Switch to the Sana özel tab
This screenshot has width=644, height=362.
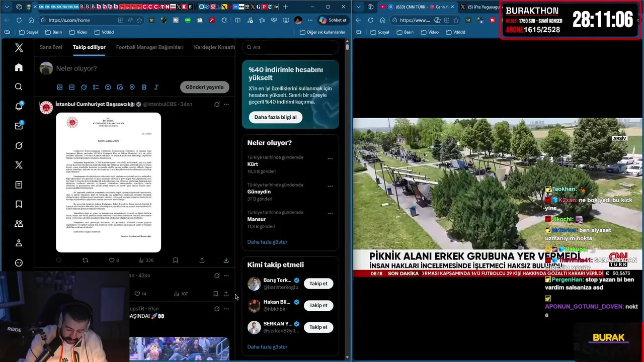click(51, 47)
